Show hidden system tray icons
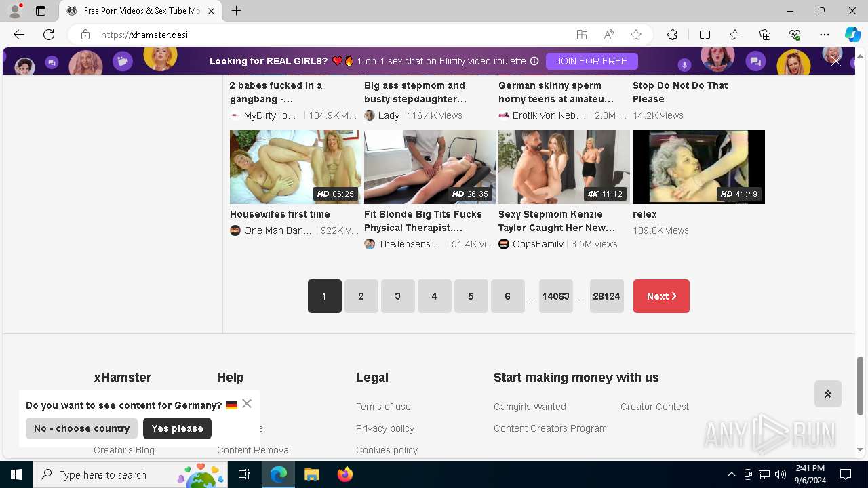 pyautogui.click(x=731, y=474)
